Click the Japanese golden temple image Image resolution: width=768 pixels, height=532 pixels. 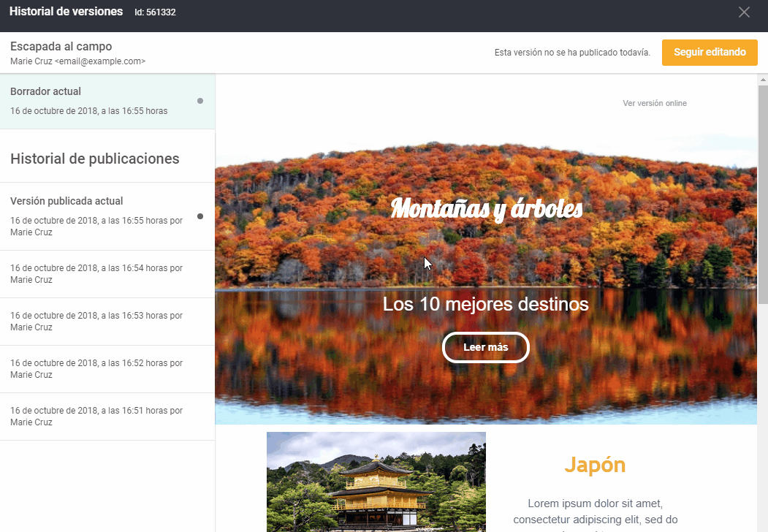[x=376, y=482]
